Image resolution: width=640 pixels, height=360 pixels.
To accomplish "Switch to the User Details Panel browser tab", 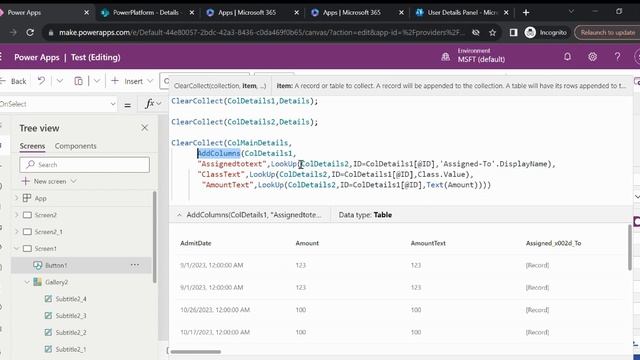I will [462, 13].
